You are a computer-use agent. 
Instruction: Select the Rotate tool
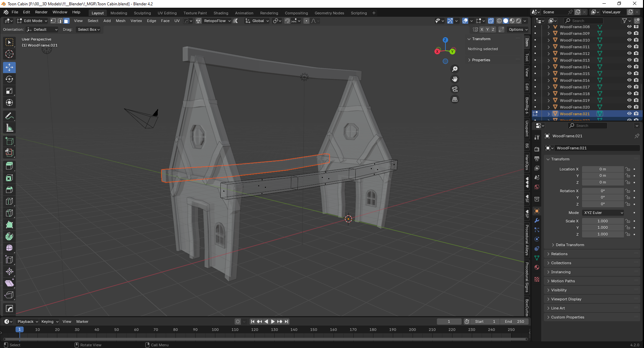pyautogui.click(x=9, y=79)
